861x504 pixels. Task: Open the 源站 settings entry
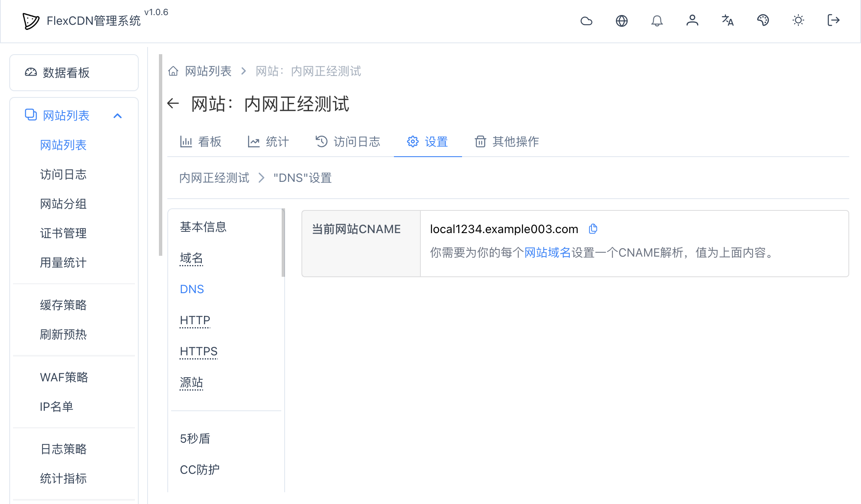(x=191, y=383)
